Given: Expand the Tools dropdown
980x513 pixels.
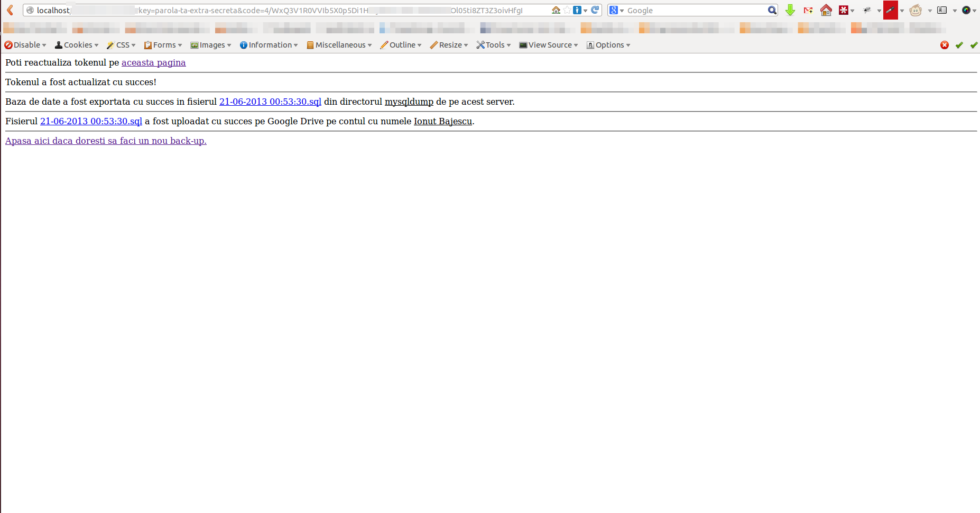Looking at the screenshot, I should 494,45.
